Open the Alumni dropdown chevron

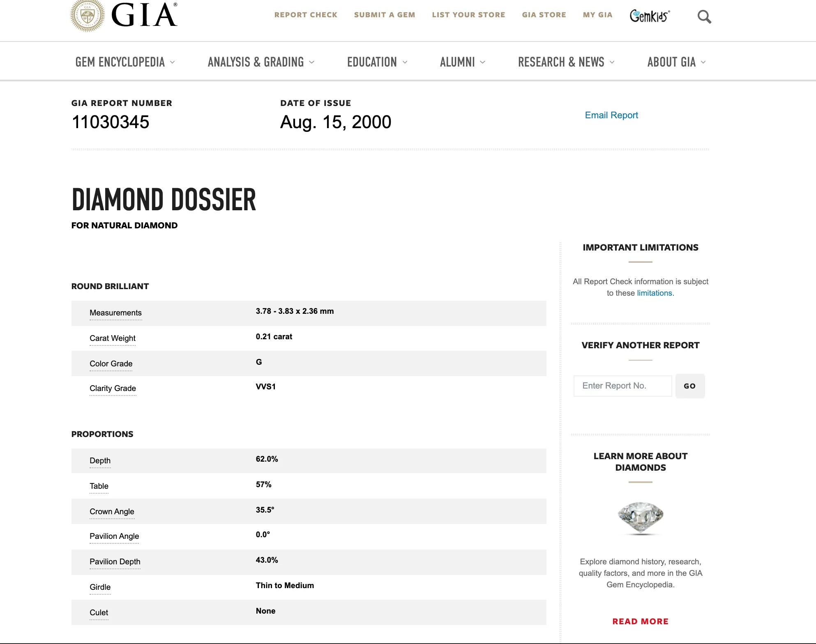pos(483,62)
